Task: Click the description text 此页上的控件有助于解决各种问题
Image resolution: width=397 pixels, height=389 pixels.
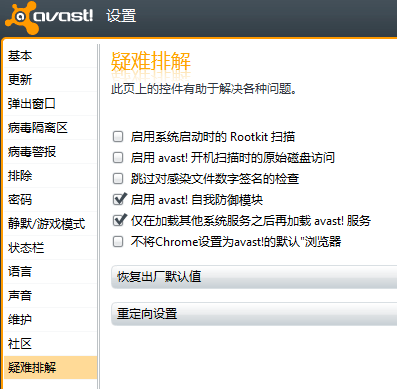Action: click(204, 89)
